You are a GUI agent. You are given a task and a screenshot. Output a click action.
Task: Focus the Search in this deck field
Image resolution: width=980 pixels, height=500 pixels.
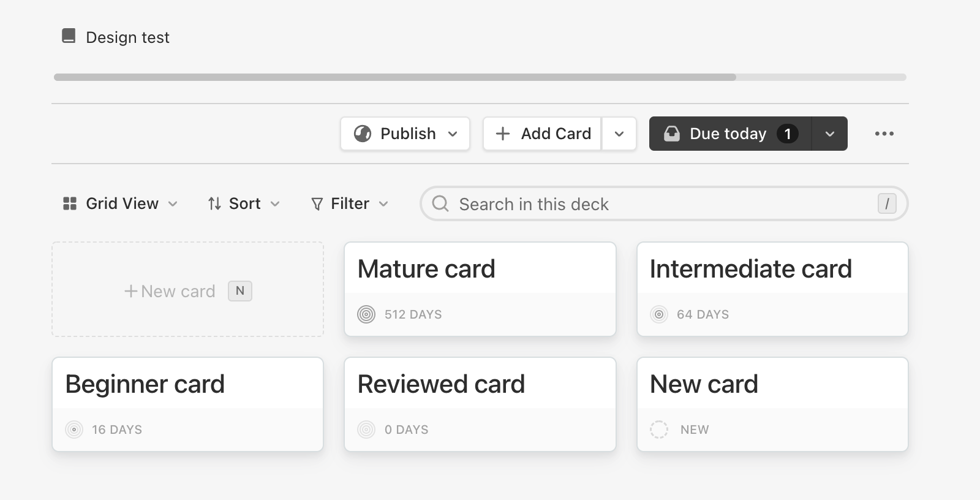point(664,203)
